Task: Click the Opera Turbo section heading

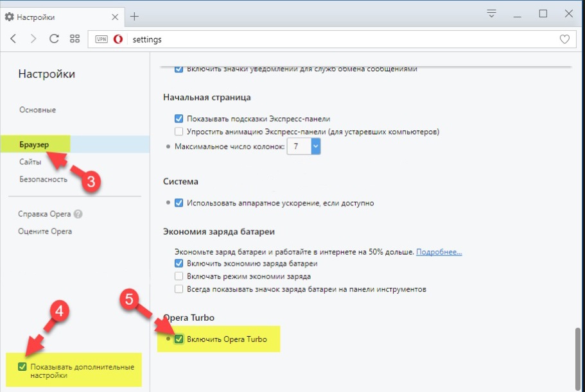Action: [189, 318]
